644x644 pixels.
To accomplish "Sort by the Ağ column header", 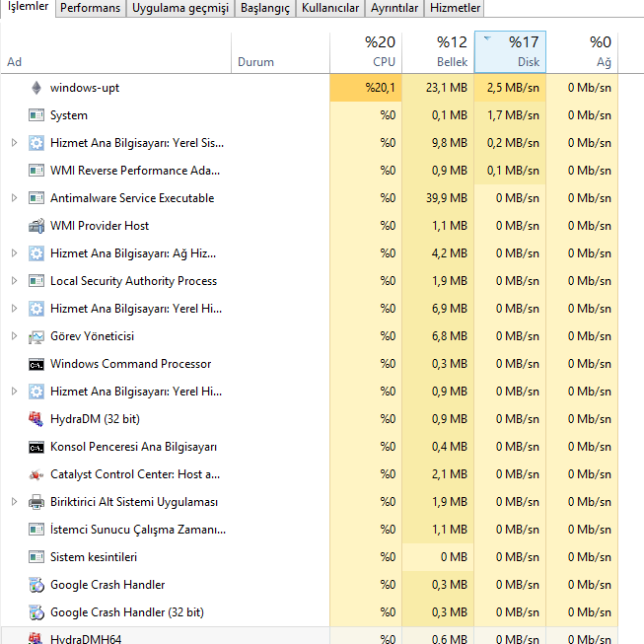I will click(582, 52).
